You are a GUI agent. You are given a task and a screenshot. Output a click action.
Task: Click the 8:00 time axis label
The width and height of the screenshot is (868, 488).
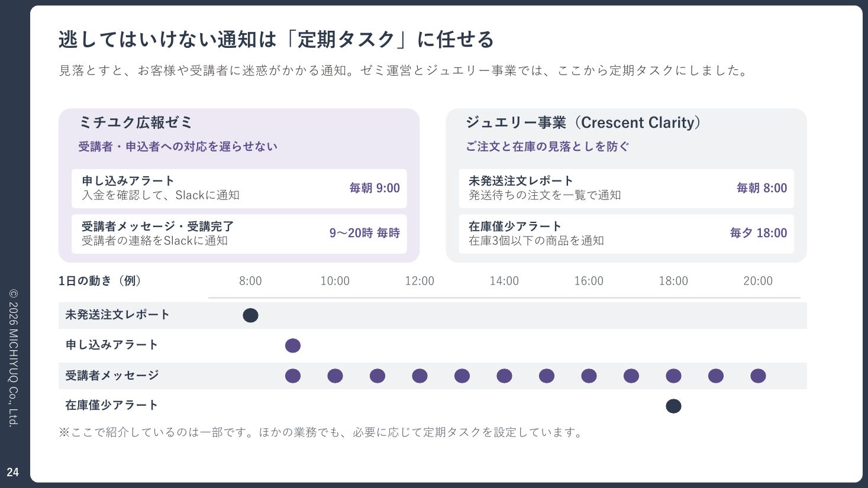(250, 281)
